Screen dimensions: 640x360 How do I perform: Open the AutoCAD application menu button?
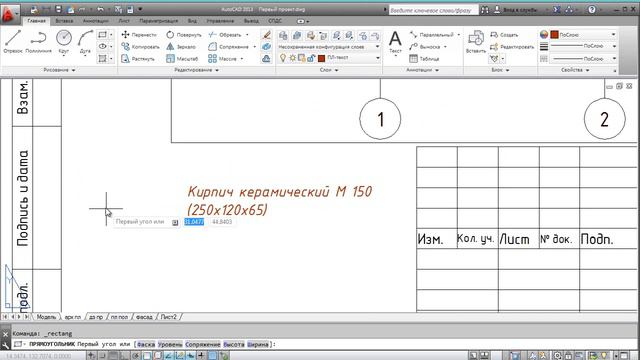[9, 15]
